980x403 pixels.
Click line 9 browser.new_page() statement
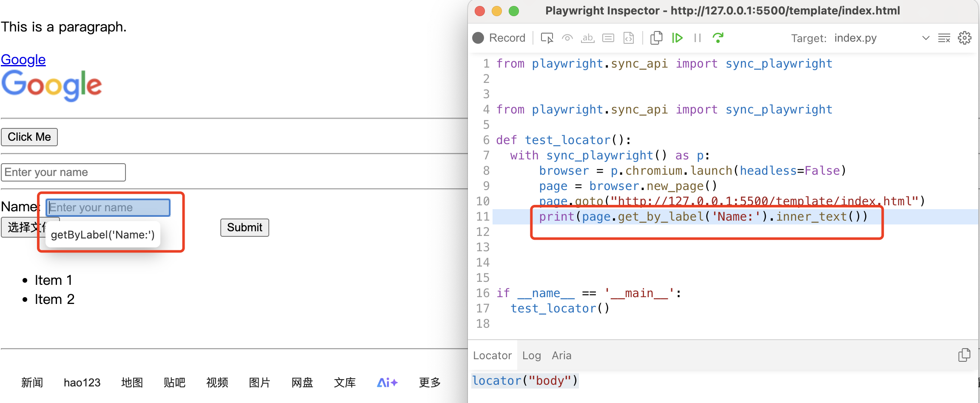click(x=628, y=186)
